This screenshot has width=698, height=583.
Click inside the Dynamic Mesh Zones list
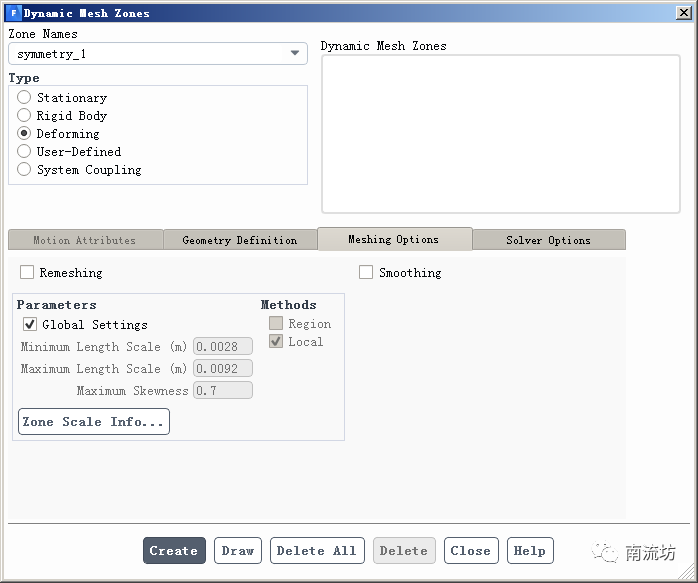pos(500,133)
